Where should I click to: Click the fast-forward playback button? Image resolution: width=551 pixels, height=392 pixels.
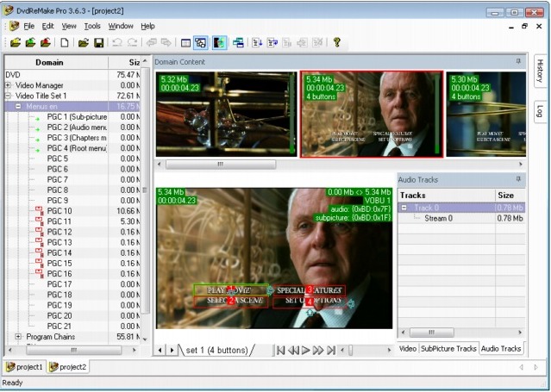tap(318, 350)
